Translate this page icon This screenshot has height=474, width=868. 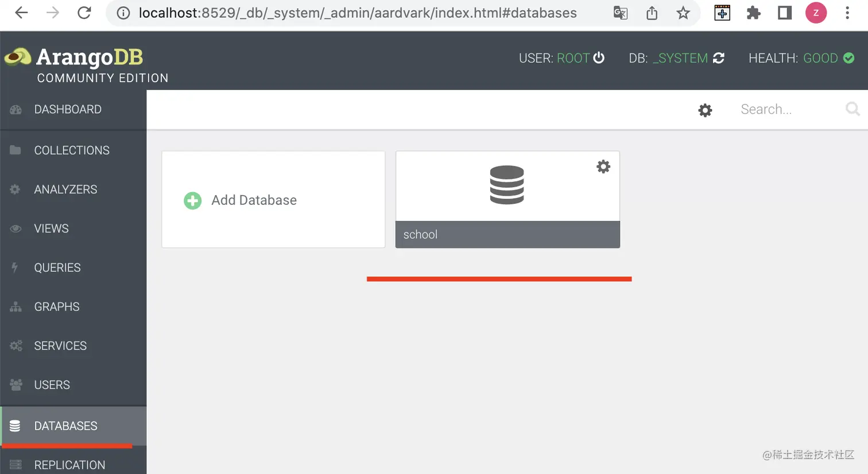click(x=621, y=13)
